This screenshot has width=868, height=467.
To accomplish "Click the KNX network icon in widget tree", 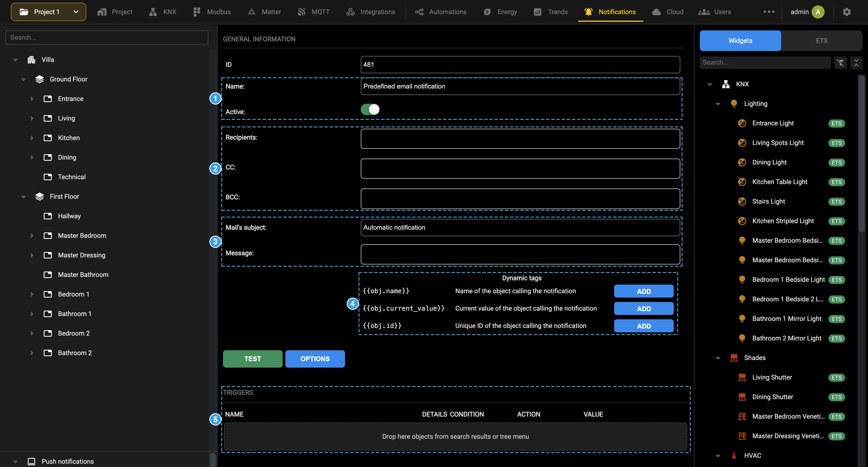I will tap(726, 84).
